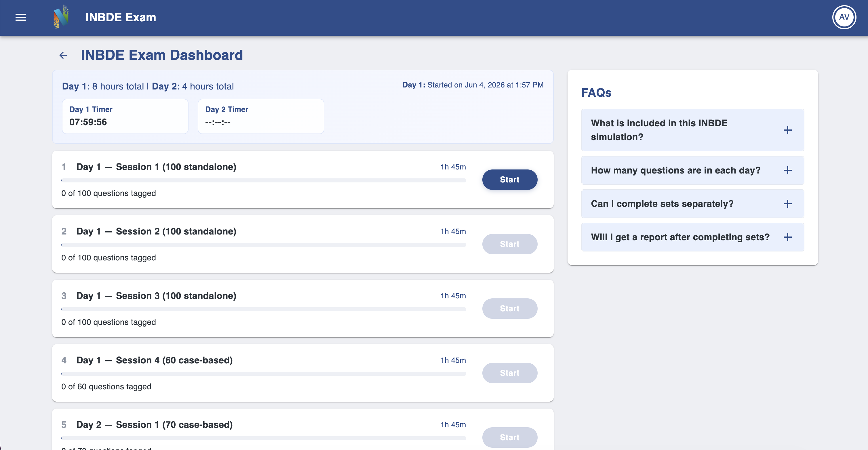The width and height of the screenshot is (868, 450).
Task: Click the Day 1 Session 3 progress bar
Action: point(264,309)
